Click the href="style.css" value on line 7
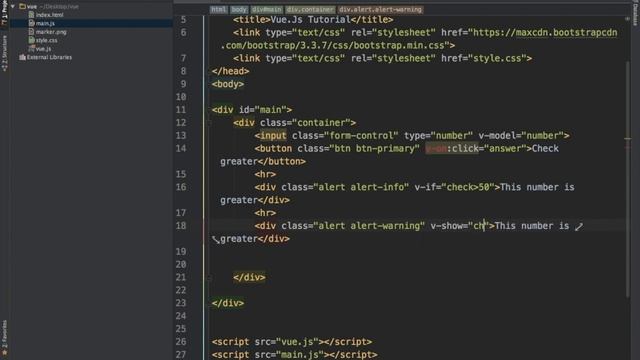The height and width of the screenshot is (360, 640). click(x=484, y=58)
